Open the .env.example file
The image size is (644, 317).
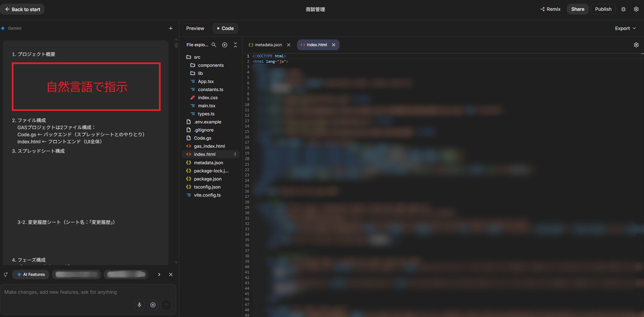coord(211,122)
